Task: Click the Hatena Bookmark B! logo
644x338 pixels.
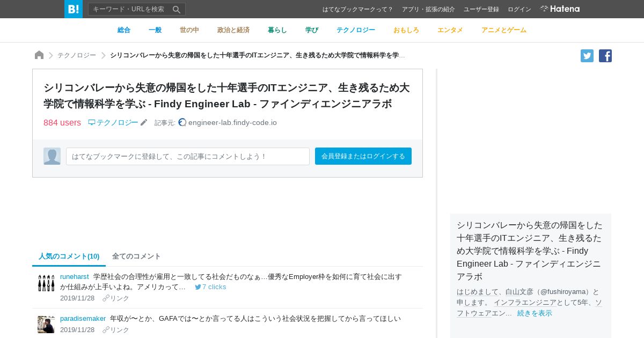Action: 74,9
